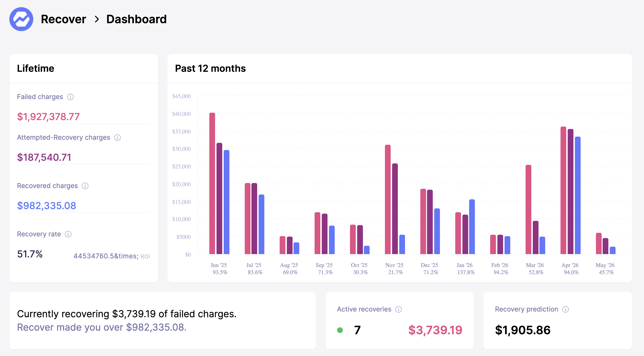Select the Dashboard breadcrumb

[x=137, y=19]
